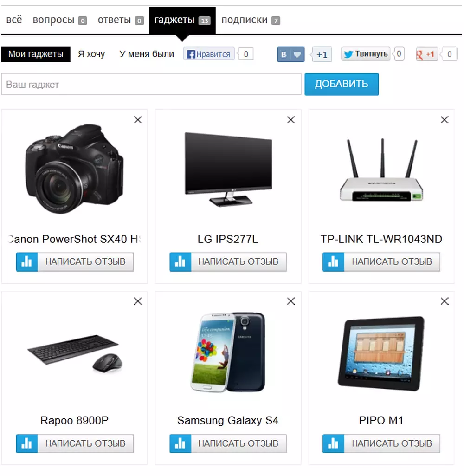464x476 pixels.
Task: Delete the TP-LINK TL-WR1043ND card with X
Action: click(x=445, y=120)
